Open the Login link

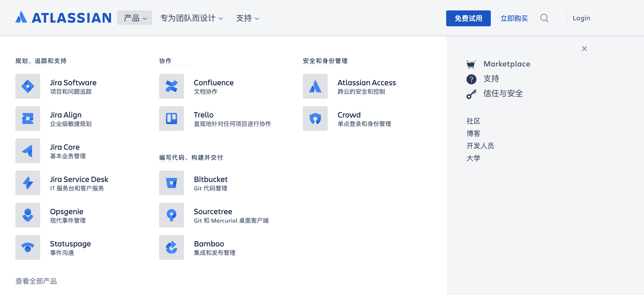pos(581,18)
